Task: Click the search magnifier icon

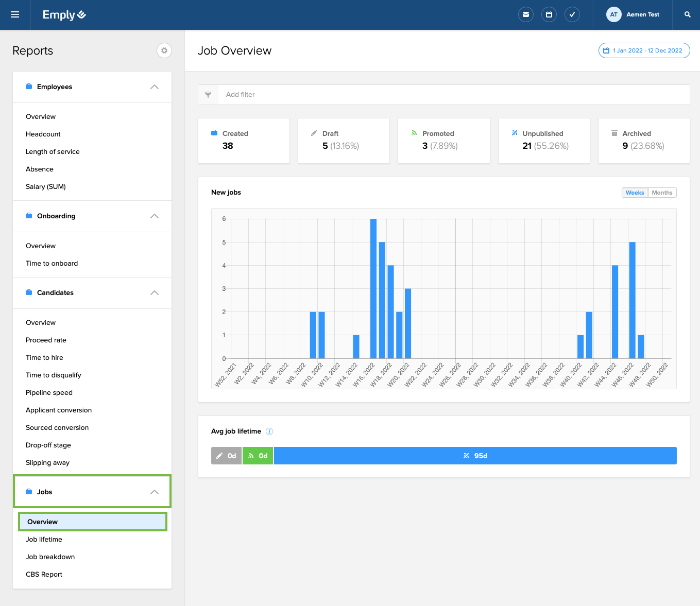Action: click(687, 14)
